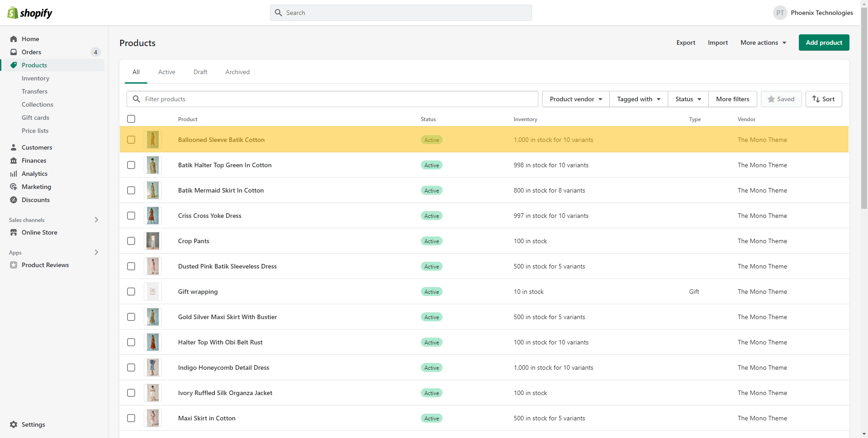Click the Finances bank icon
Screen dimensions: 868x438
[14, 160]
